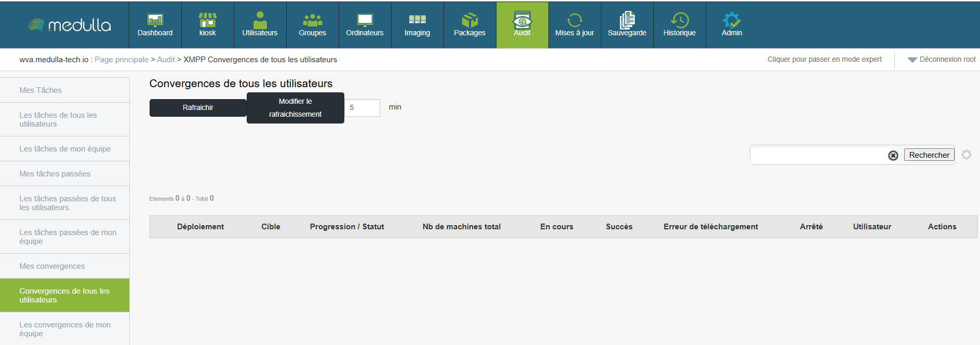The height and width of the screenshot is (345, 980).
Task: Click the refresh interval minutes field
Action: pos(363,108)
